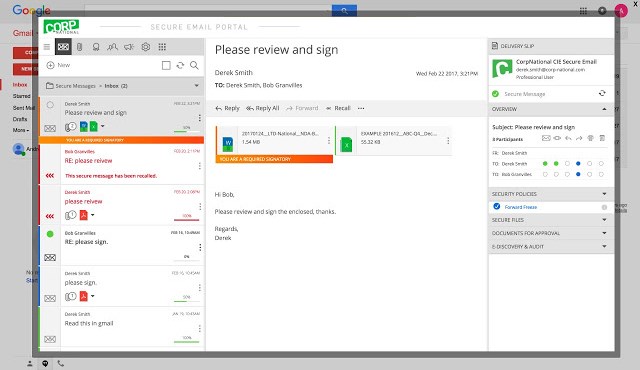
Task: Refresh the secure message list
Action: tap(180, 65)
